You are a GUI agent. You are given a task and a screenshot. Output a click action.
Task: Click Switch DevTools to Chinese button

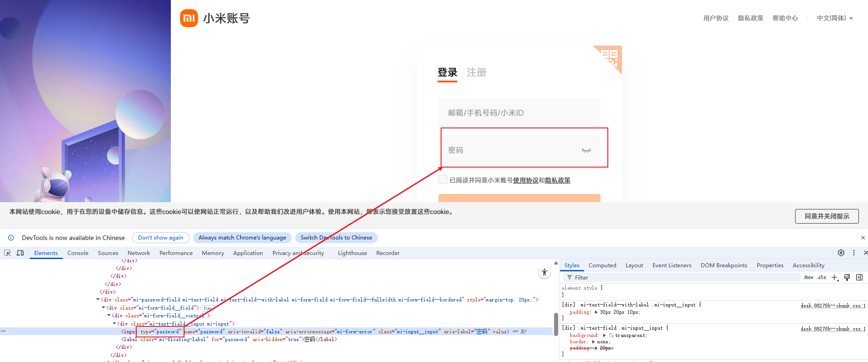click(336, 238)
